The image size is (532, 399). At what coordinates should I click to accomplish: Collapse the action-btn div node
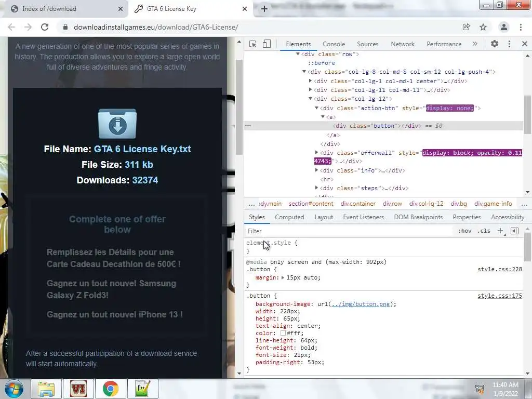(316, 108)
